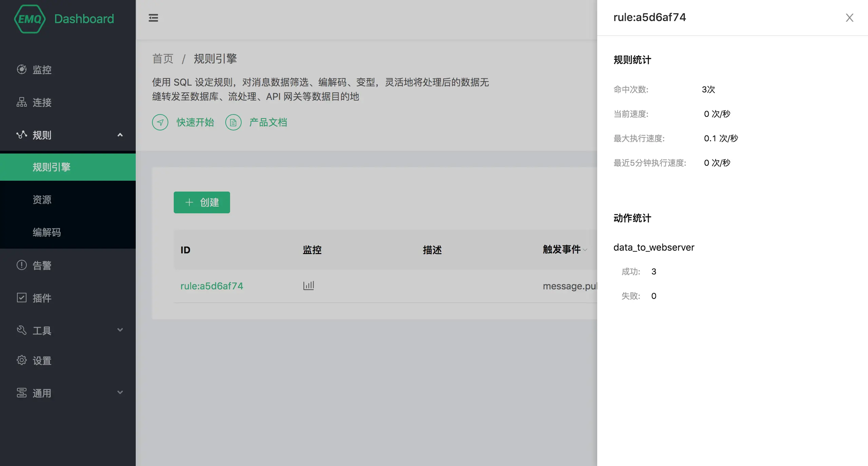Click the monitoring chart icon for rule:a5d6af74
Screen dimensions: 868x466
coord(308,285)
